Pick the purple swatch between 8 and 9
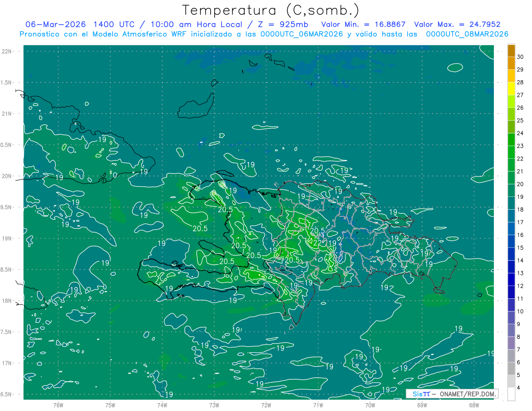This screenshot has height=411, width=532. pos(511,330)
